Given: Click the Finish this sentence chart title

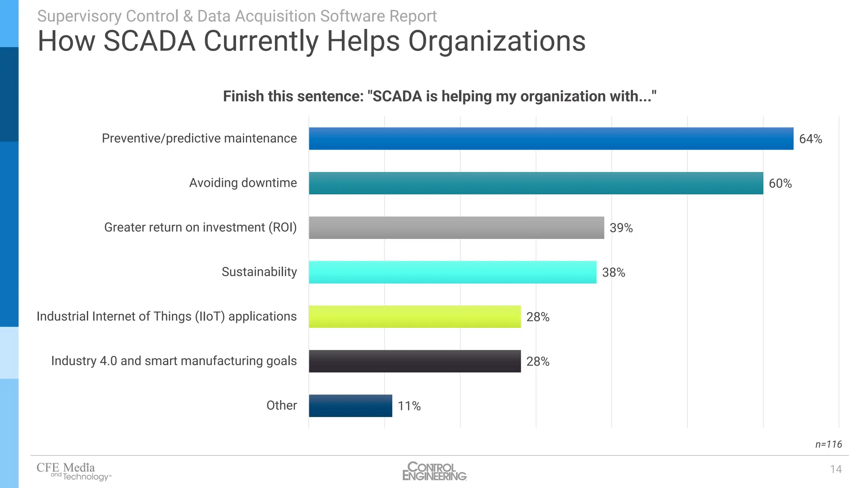Looking at the screenshot, I should [x=440, y=96].
